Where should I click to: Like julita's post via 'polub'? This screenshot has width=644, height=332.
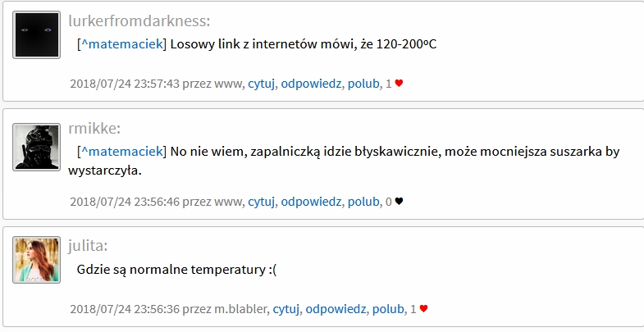pos(388,309)
